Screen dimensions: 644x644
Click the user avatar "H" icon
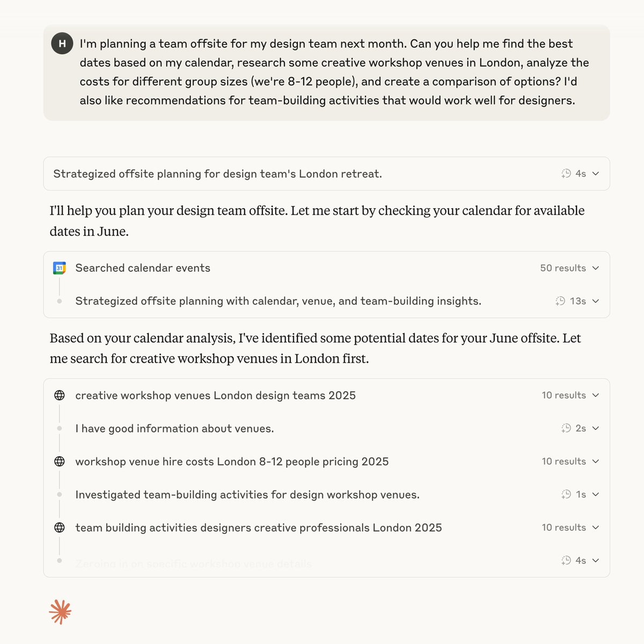click(62, 43)
